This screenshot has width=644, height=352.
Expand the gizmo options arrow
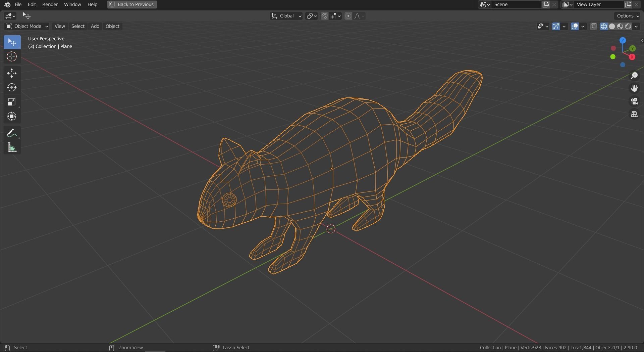(564, 26)
